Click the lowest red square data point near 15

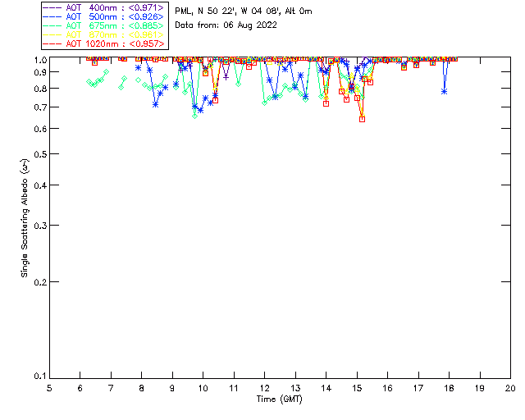(362, 119)
